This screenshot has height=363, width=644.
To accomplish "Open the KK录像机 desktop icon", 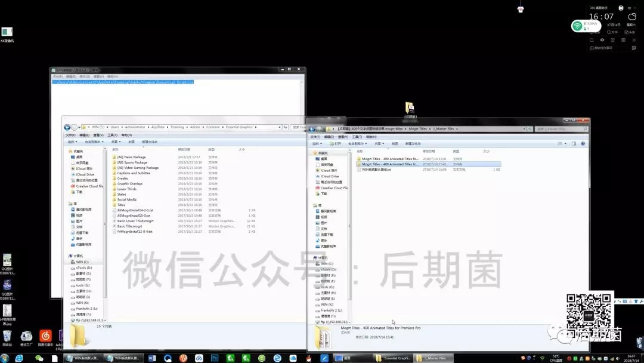I will [7, 35].
